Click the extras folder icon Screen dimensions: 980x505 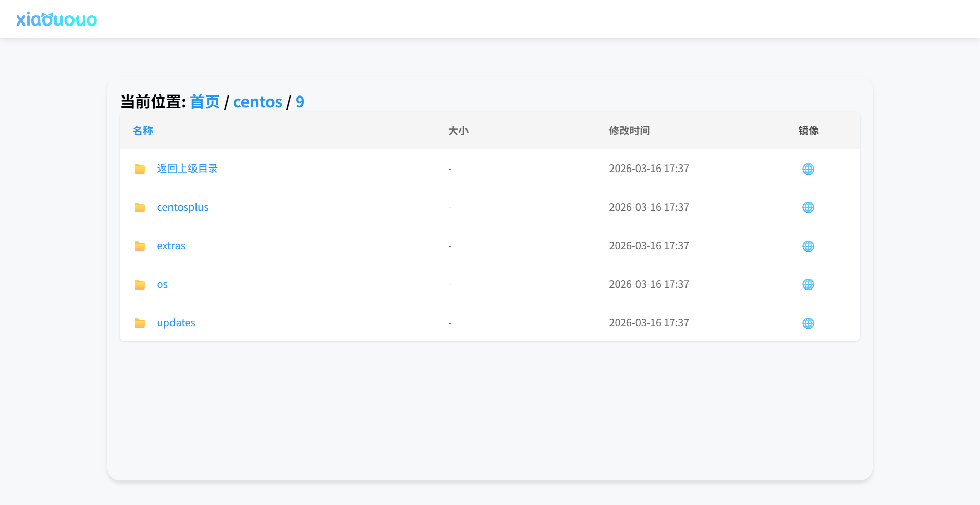click(140, 246)
